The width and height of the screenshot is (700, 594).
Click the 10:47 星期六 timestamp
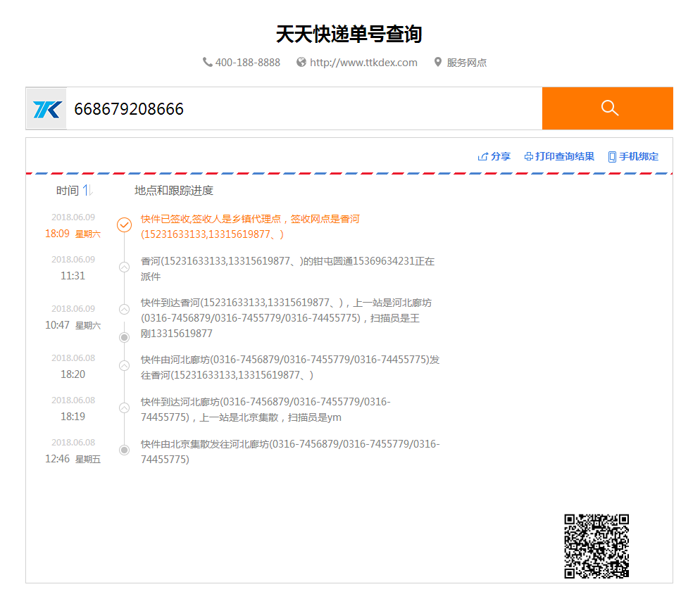73,325
